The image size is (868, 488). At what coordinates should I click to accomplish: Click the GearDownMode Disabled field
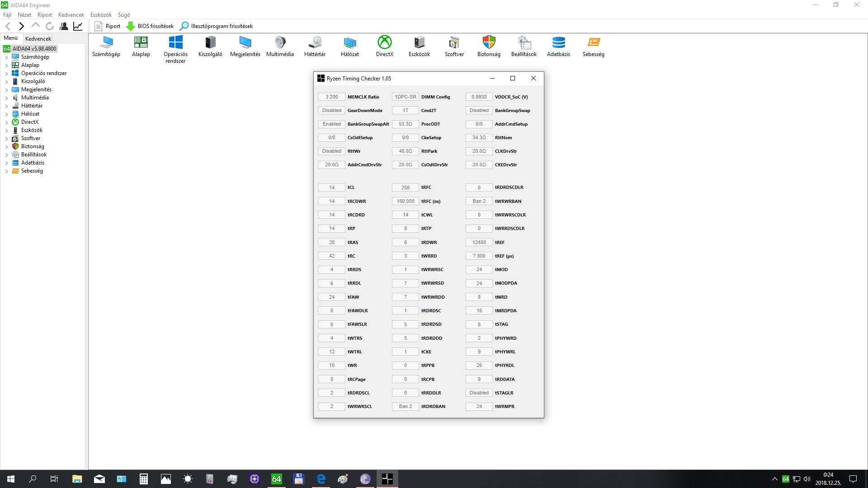pyautogui.click(x=331, y=110)
